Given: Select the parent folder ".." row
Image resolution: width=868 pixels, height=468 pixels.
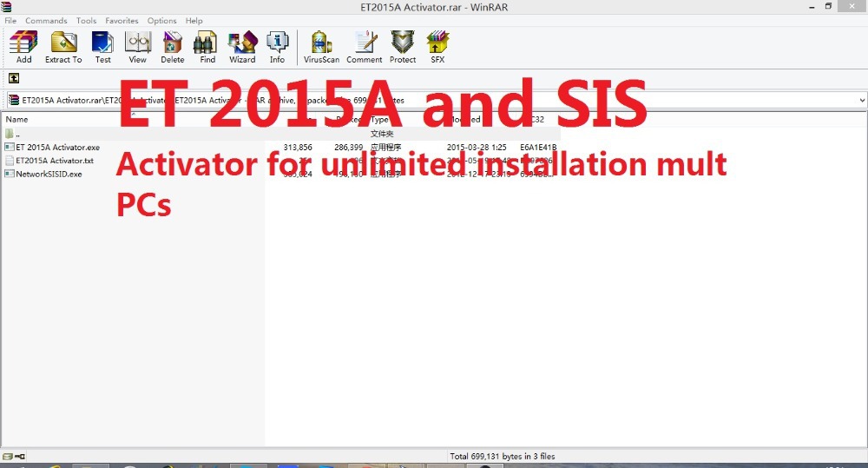Looking at the screenshot, I should coord(279,134).
